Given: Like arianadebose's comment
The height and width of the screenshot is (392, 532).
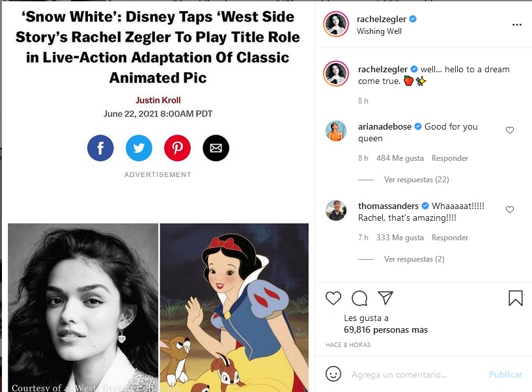Looking at the screenshot, I should click(x=510, y=130).
